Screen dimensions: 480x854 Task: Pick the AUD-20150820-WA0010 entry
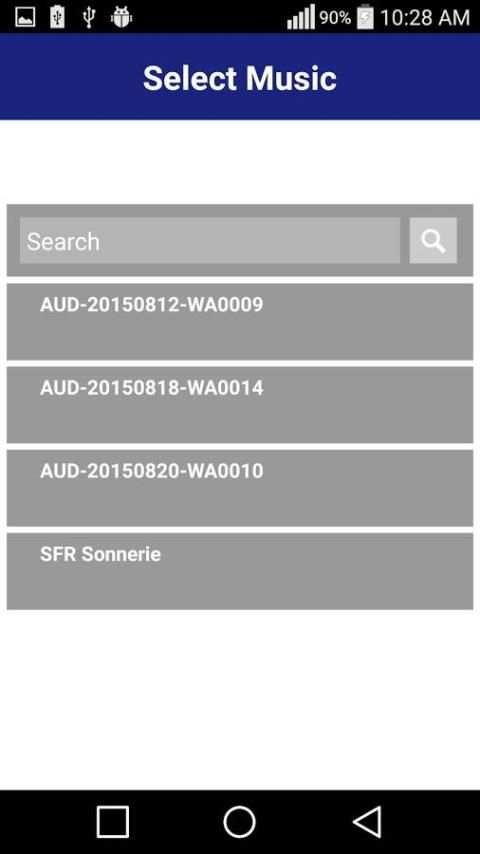coord(240,488)
